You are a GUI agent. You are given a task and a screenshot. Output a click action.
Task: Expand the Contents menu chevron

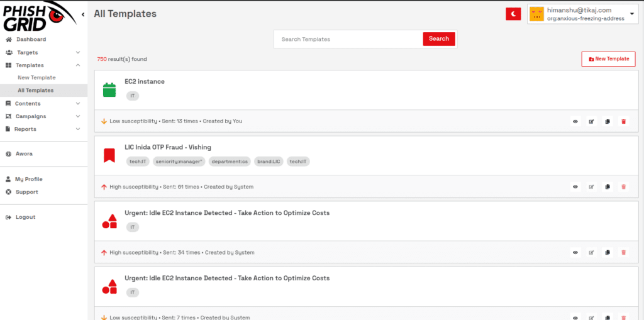coord(78,104)
